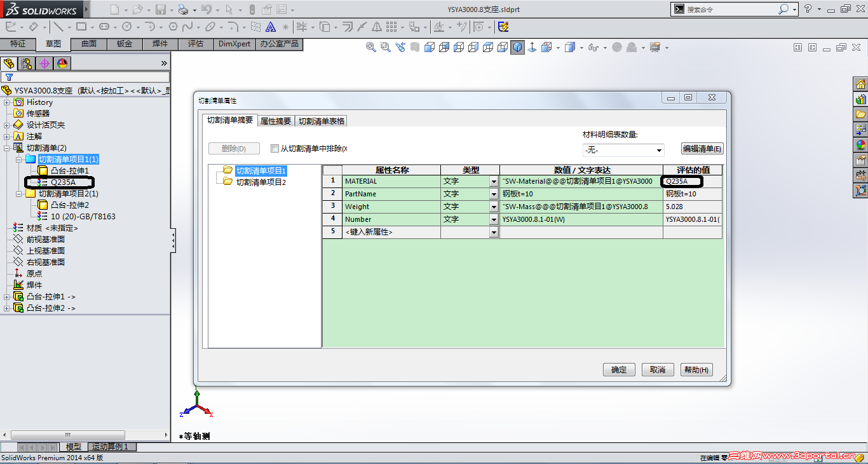Select the Circle sketch tool

(127, 27)
